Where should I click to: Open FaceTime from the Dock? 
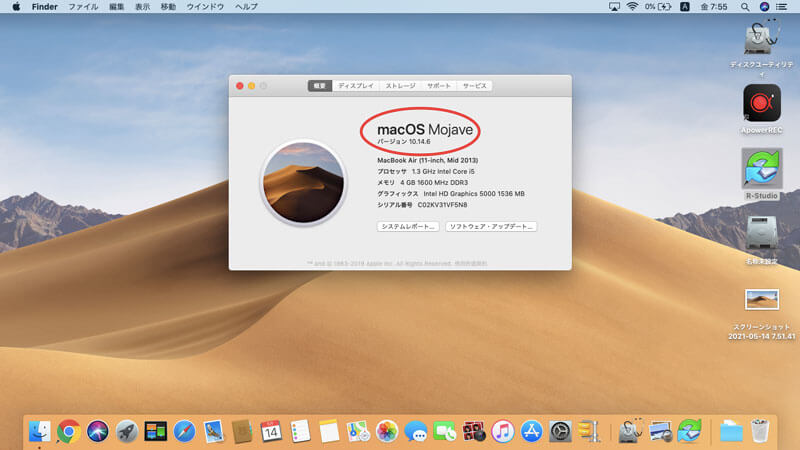444,432
